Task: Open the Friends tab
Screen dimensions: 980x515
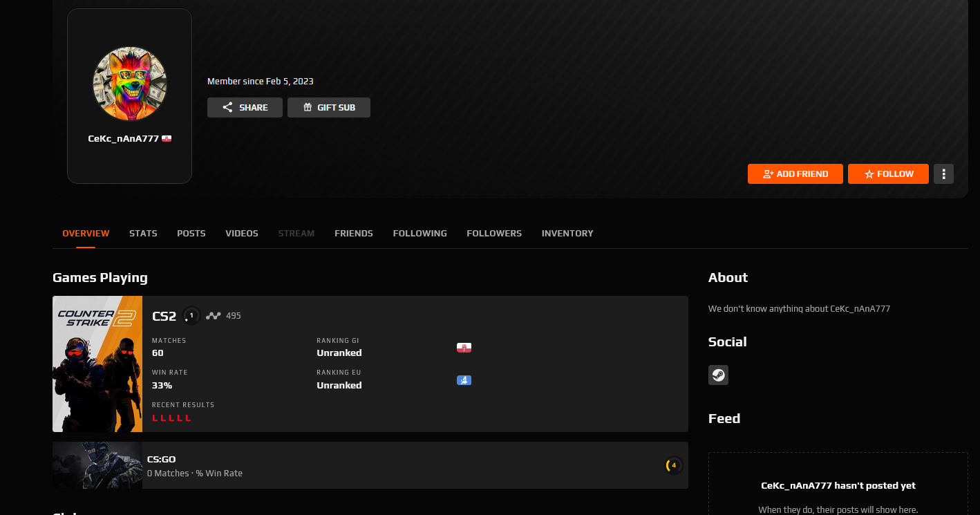Action: (x=354, y=234)
